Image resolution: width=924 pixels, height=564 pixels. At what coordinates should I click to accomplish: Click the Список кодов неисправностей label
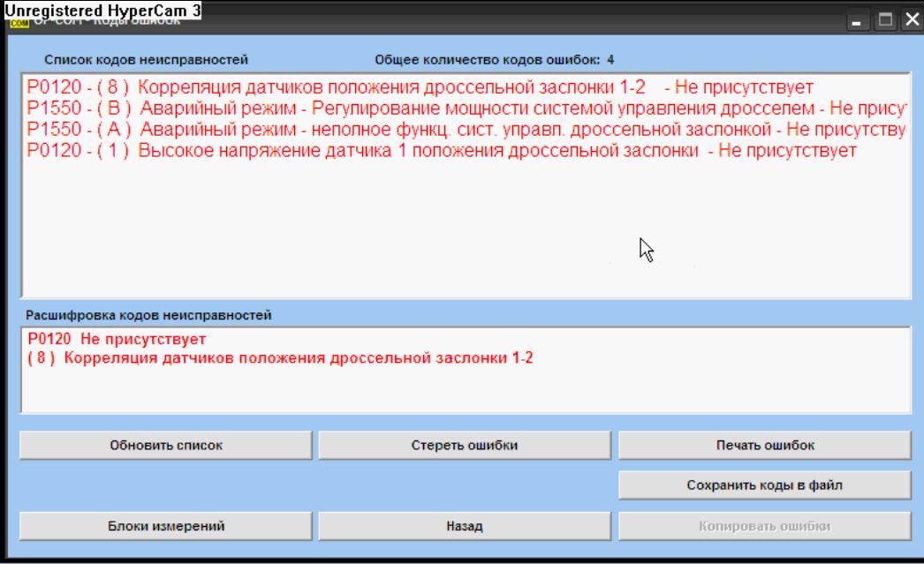pyautogui.click(x=146, y=60)
